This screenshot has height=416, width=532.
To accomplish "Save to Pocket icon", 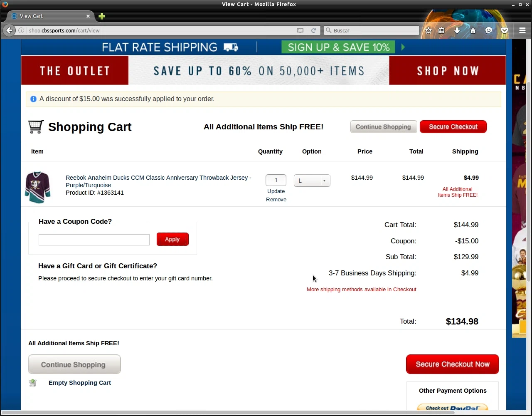I will point(505,30).
